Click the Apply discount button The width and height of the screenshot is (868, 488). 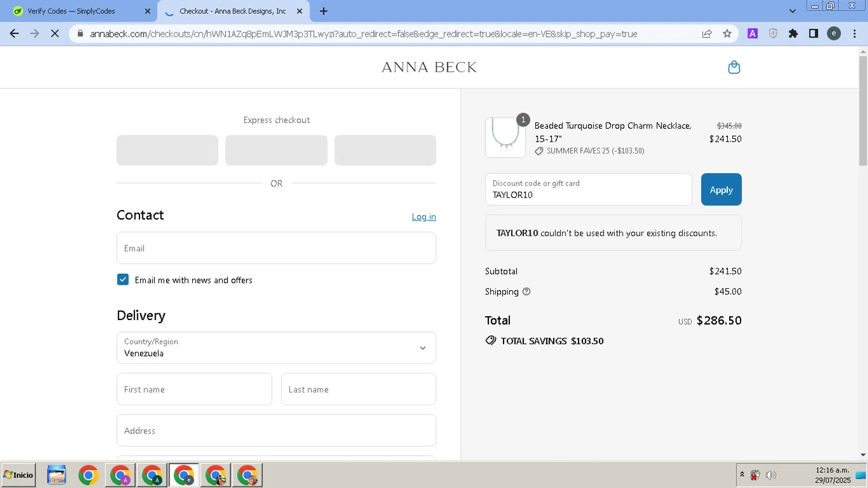coord(721,189)
